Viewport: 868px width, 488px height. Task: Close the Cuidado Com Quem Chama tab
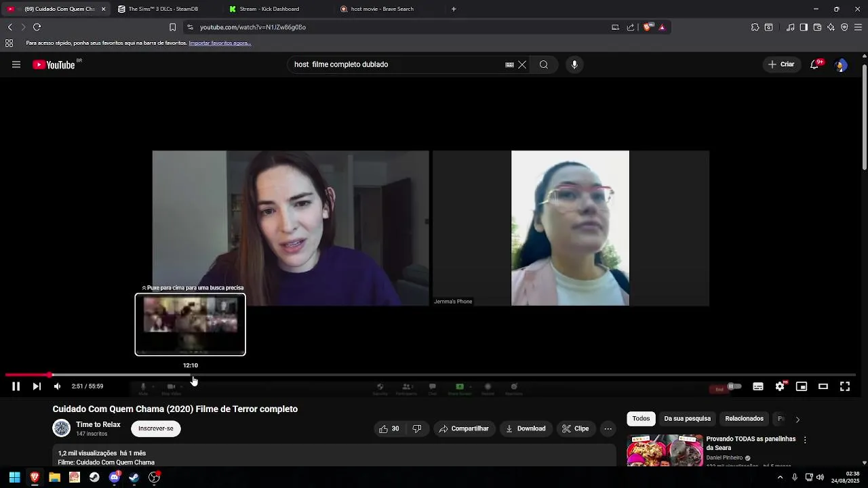[104, 9]
